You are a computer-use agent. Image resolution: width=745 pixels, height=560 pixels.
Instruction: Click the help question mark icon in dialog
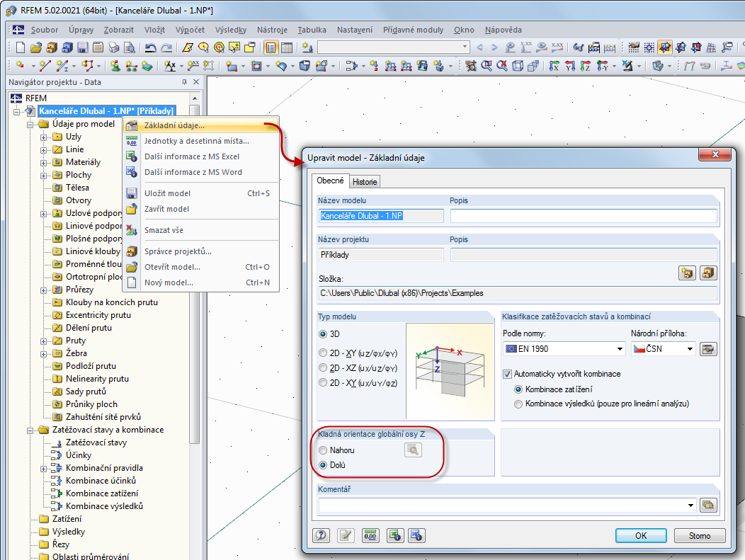[322, 535]
